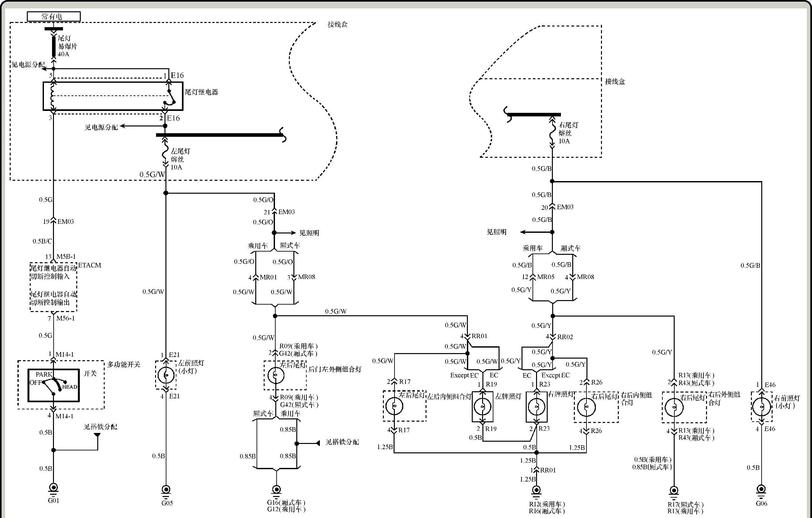
Task: Click the 4 RR02 connector label
Action: click(x=559, y=337)
